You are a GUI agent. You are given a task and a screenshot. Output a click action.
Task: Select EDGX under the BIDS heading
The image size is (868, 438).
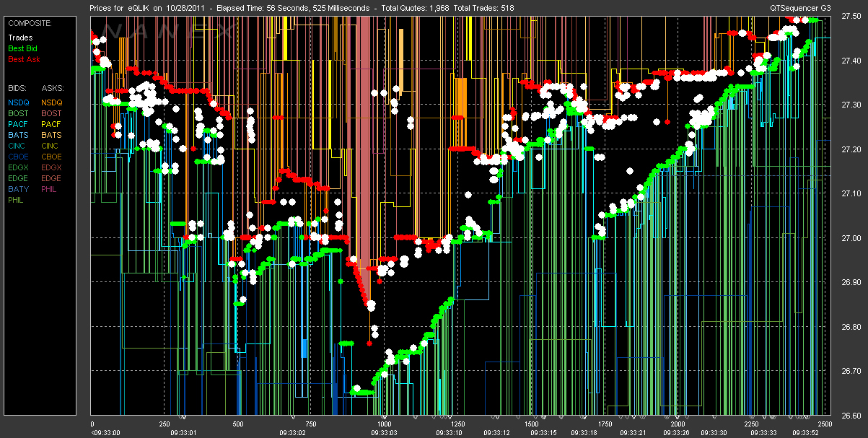(19, 167)
